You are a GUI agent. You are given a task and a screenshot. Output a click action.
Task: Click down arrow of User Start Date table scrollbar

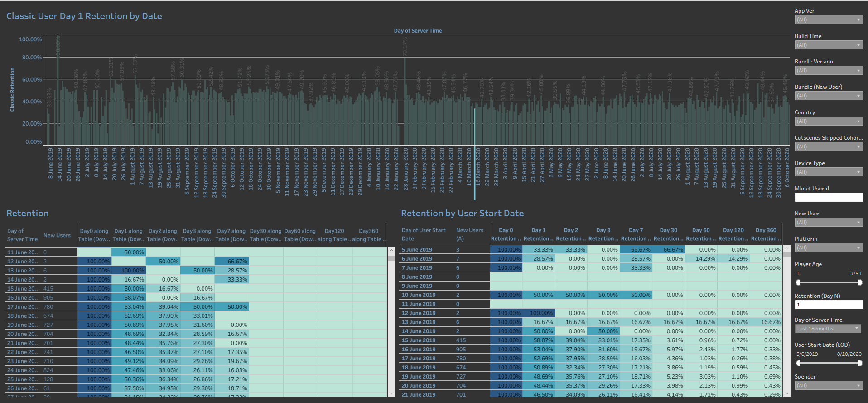787,393
